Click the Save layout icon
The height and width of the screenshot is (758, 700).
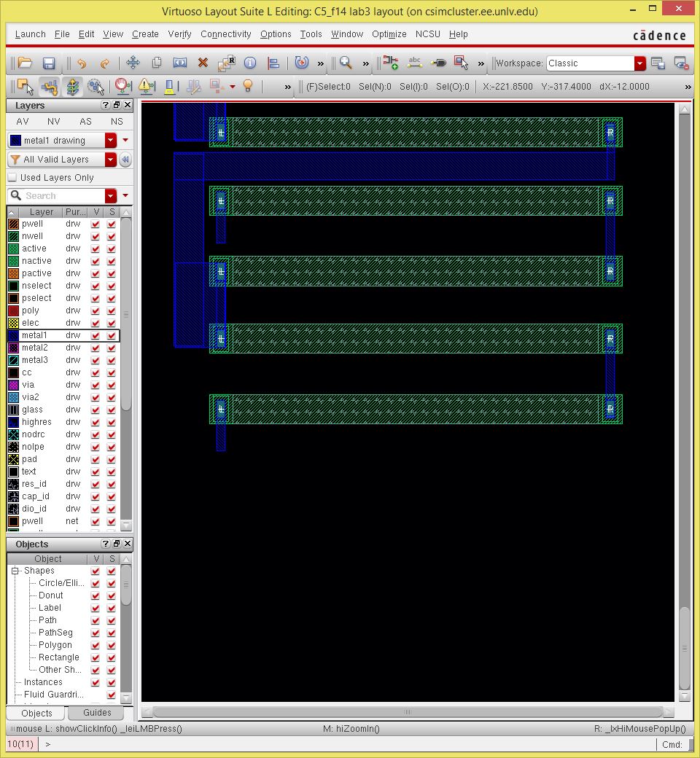pos(49,63)
